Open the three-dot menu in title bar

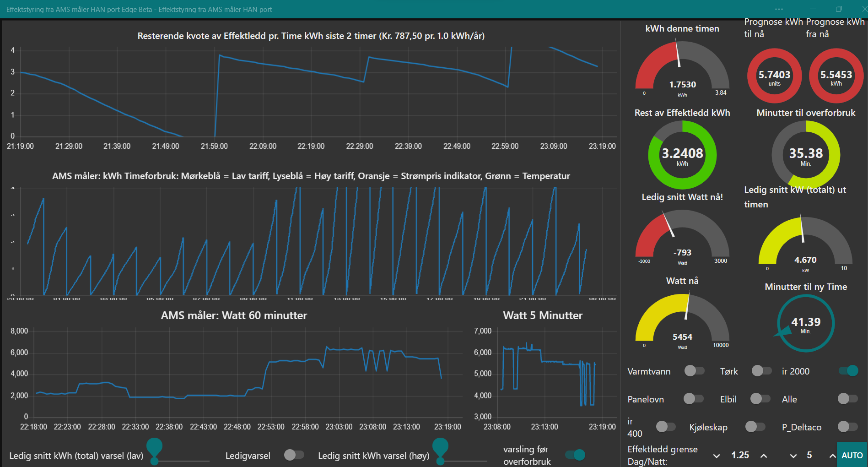[779, 9]
